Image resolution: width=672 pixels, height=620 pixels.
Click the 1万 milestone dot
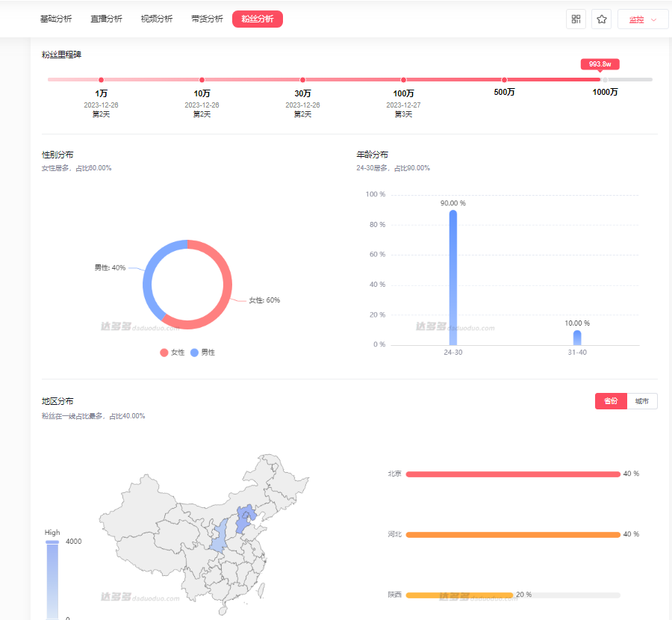(101, 80)
